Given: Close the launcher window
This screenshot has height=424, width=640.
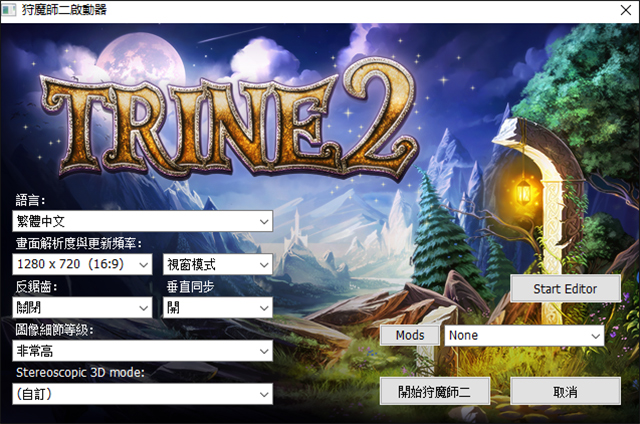Looking at the screenshot, I should 626,11.
